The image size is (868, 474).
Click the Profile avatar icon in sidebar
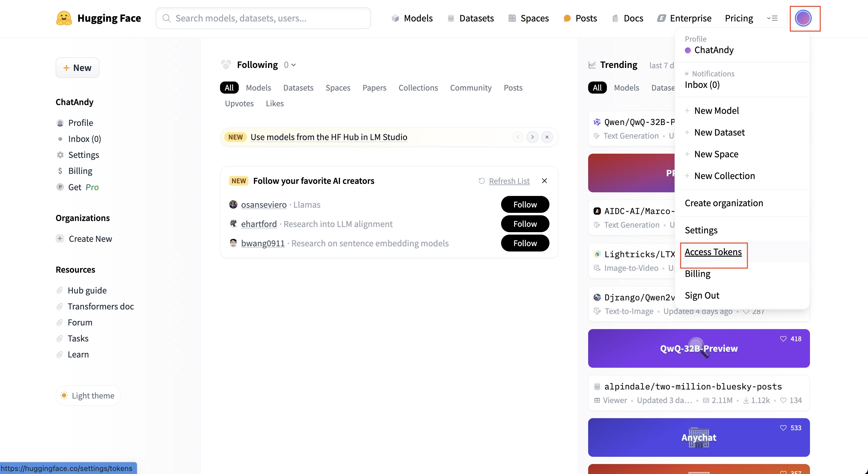60,123
